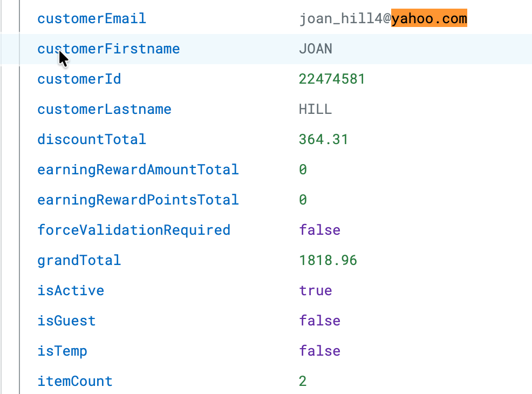Select the grandTotal value 1818.96
Screen dimensions: 532x394
[x=328, y=261]
